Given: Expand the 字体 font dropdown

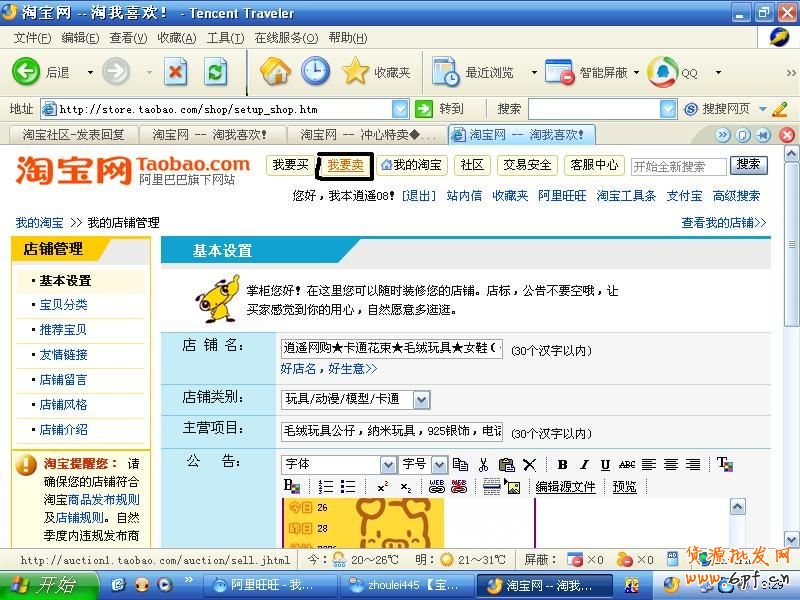Looking at the screenshot, I should tap(388, 464).
